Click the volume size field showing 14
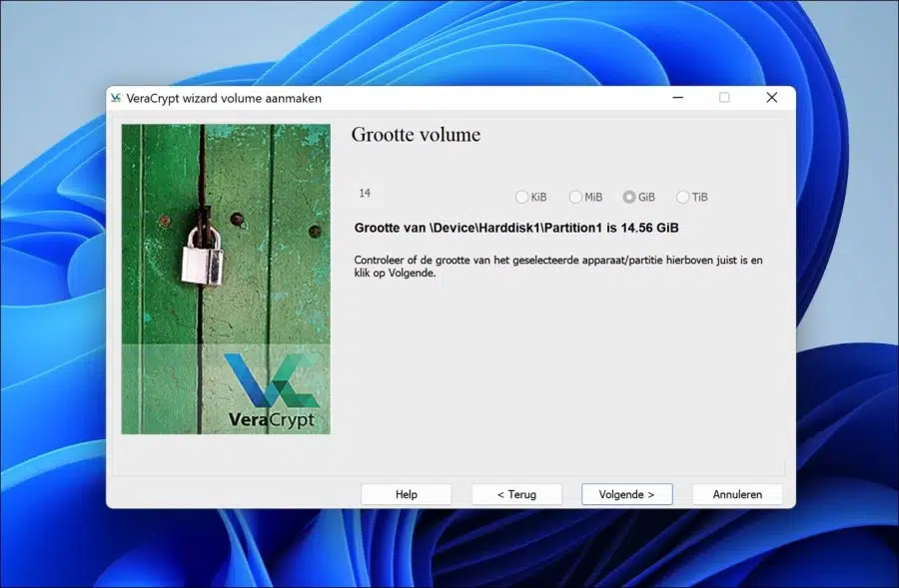The width and height of the screenshot is (899, 588). (427, 194)
